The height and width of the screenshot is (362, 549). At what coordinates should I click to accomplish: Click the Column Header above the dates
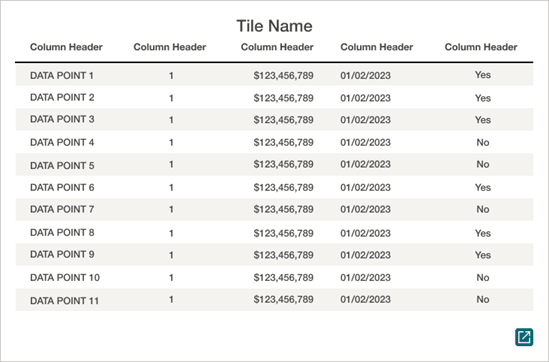(x=377, y=47)
